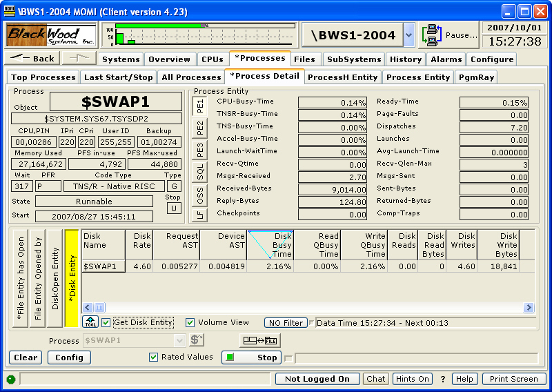The image size is (552, 392).
Task: Click the NO Filter button
Action: pyautogui.click(x=286, y=322)
